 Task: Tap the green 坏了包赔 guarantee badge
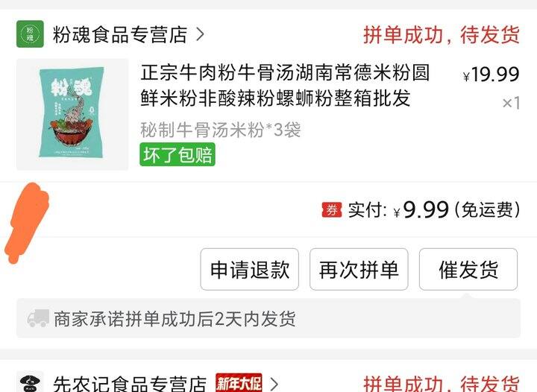tap(178, 154)
